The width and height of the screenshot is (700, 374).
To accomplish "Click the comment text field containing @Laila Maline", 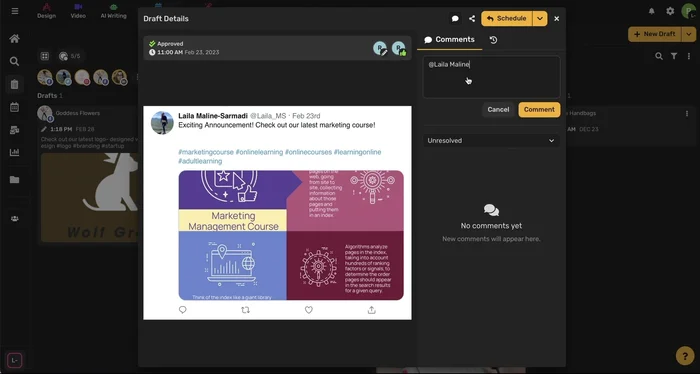I will tap(491, 77).
